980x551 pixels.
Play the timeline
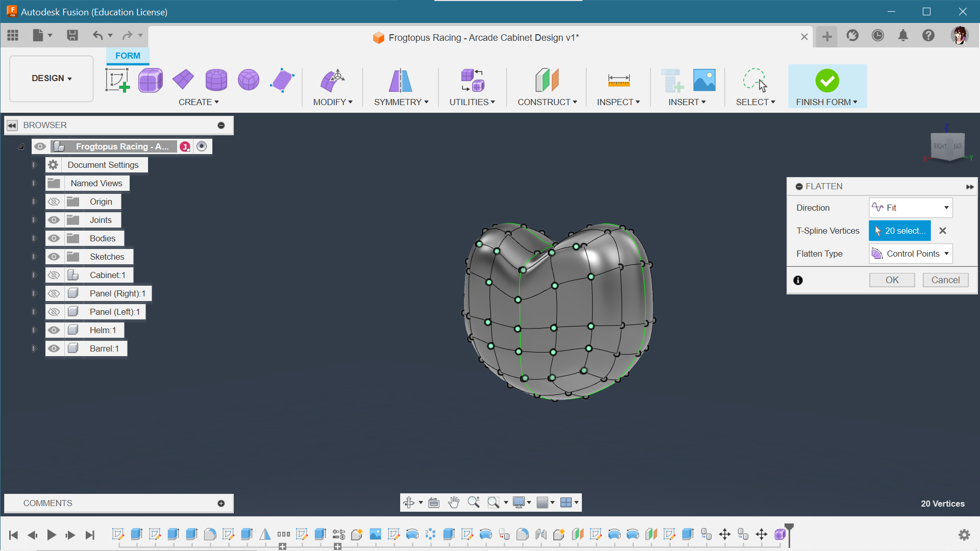point(51,535)
